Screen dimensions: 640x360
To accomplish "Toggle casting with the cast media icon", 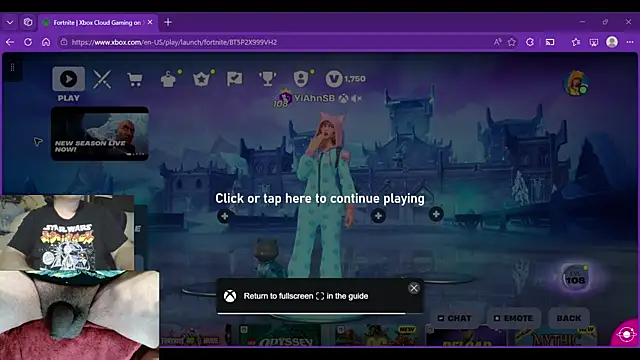I will pyautogui.click(x=550, y=42).
